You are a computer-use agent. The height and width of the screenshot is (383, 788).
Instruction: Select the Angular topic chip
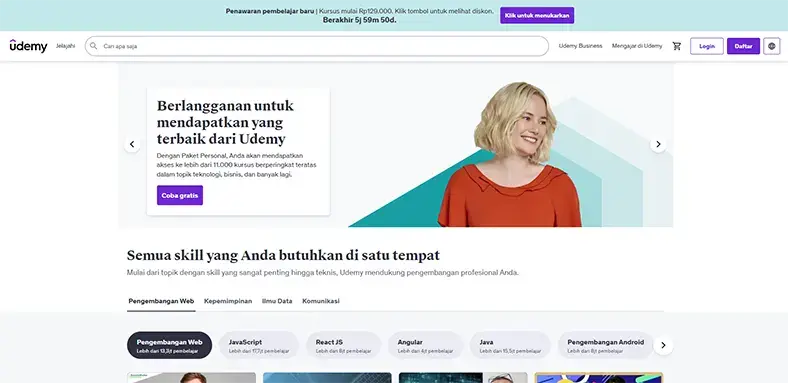pyautogui.click(x=425, y=345)
